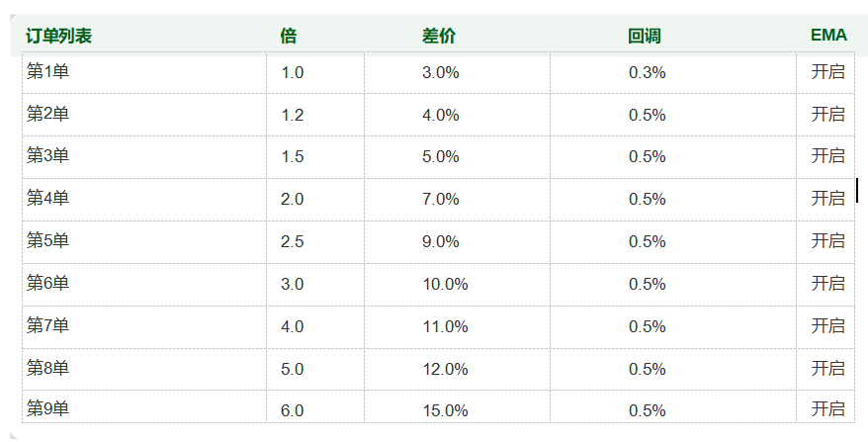Click the 15.0% 差价 value in 第9单
Viewport: 868px width, 442px height.
pos(445,410)
